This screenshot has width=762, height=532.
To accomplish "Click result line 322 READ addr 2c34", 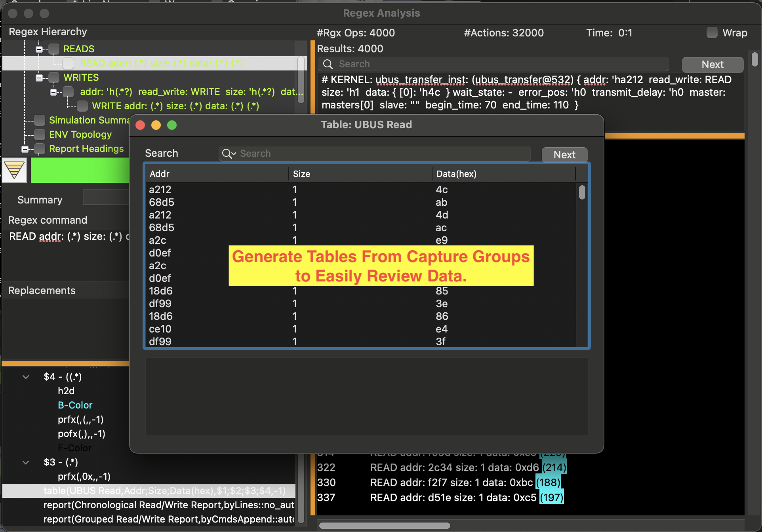I will [x=442, y=467].
